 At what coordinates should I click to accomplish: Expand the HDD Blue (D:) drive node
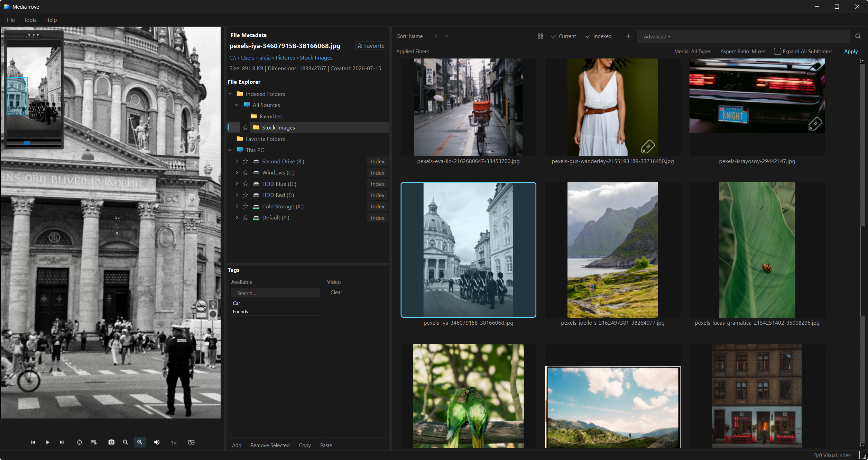(x=237, y=184)
